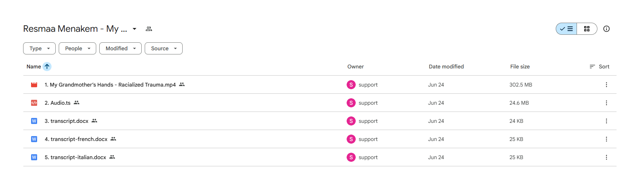Open the Type filter dropdown
The width and height of the screenshot is (644, 189).
click(x=39, y=48)
